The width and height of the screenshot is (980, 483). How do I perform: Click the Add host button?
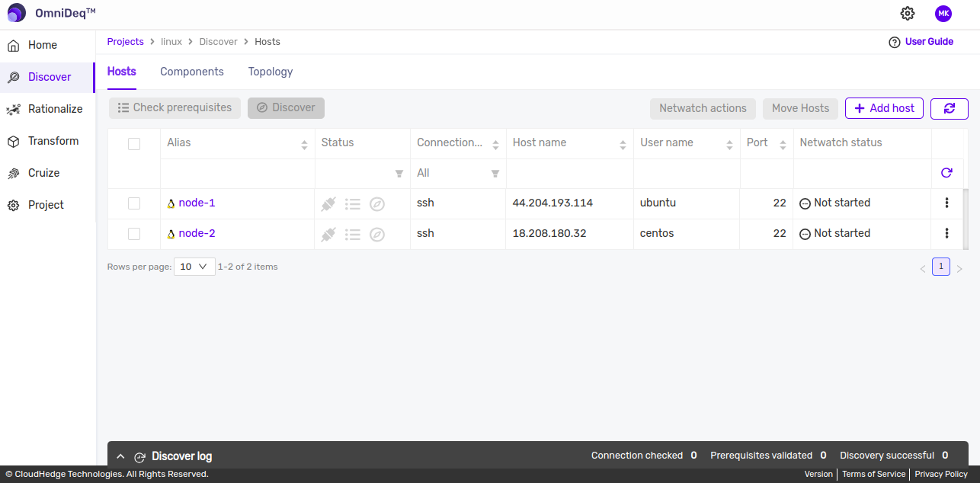click(884, 108)
